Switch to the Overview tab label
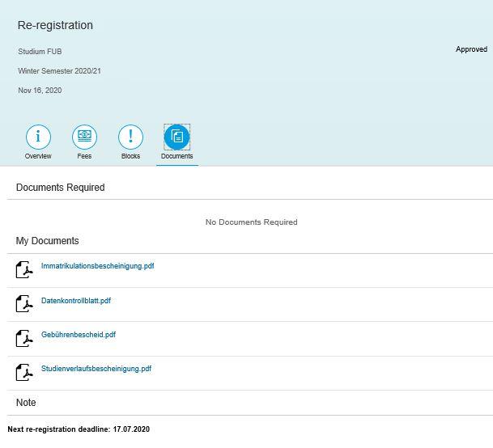Viewport: 493px width, 448px height. [38, 156]
